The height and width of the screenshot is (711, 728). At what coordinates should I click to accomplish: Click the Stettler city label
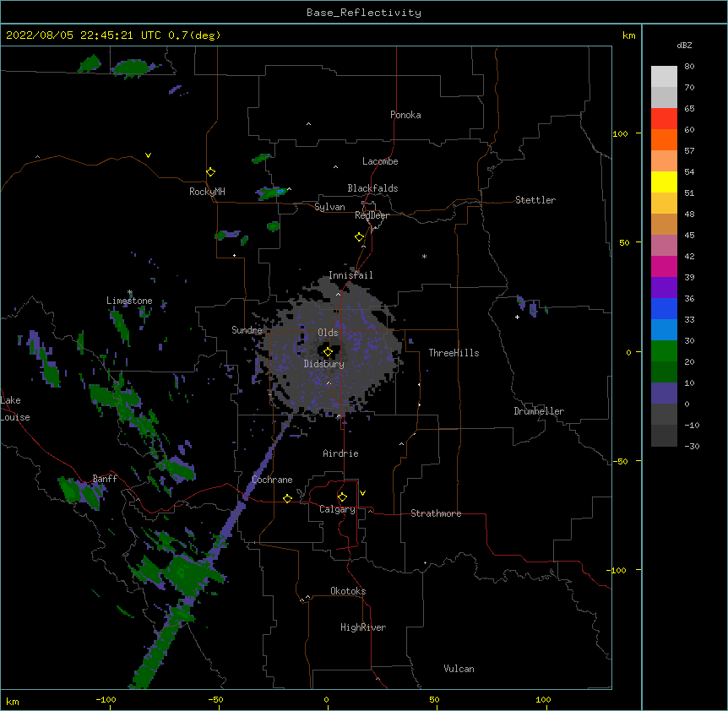tap(535, 200)
